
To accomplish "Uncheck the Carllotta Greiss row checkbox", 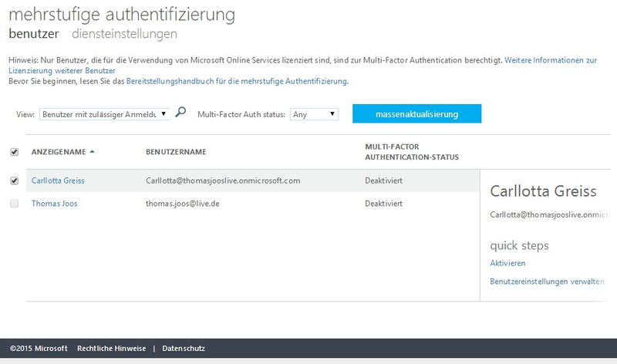I will click(15, 180).
